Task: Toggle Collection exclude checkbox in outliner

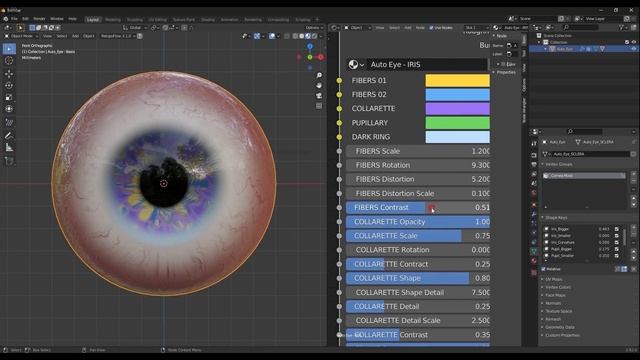Action: click(x=627, y=42)
